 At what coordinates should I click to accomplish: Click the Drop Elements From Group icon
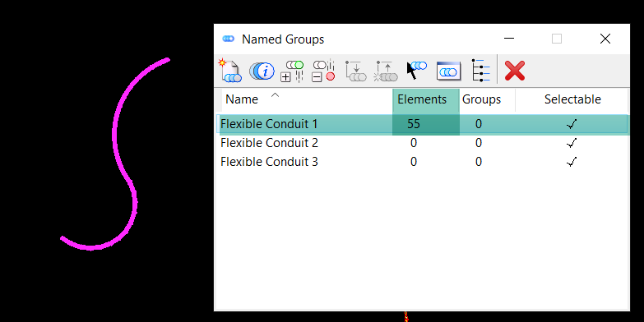pos(386,71)
